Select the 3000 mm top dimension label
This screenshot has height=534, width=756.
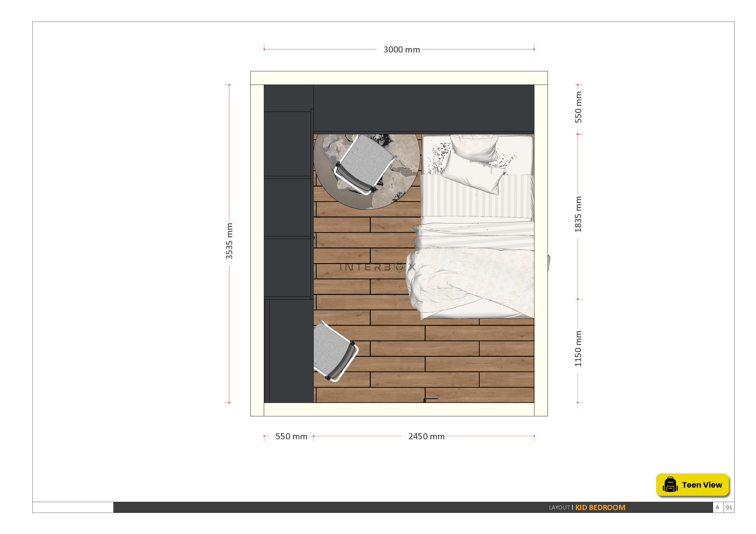(x=402, y=50)
